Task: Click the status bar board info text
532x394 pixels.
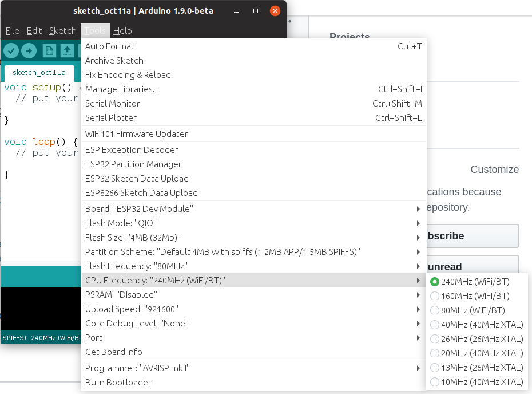Action: pyautogui.click(x=41, y=338)
